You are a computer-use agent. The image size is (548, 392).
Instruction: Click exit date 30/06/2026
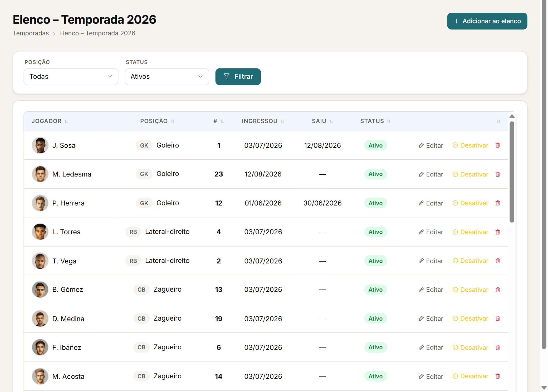[x=322, y=203]
